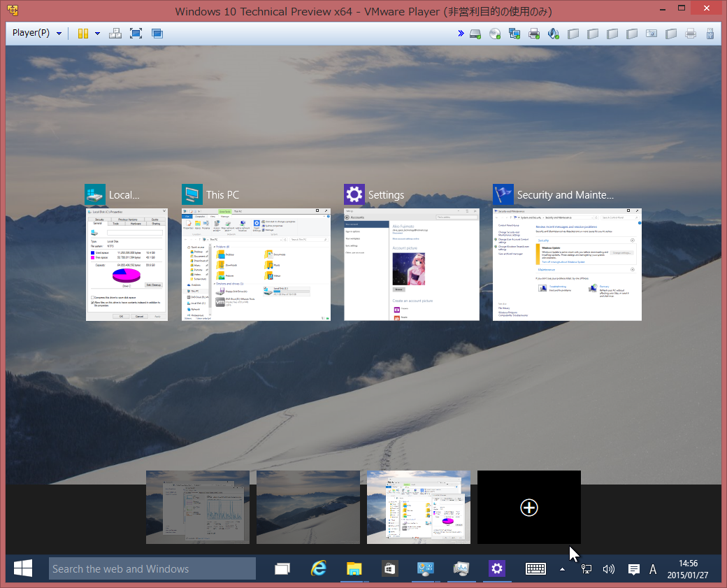Open the Windows Store from the taskbar

(x=389, y=568)
